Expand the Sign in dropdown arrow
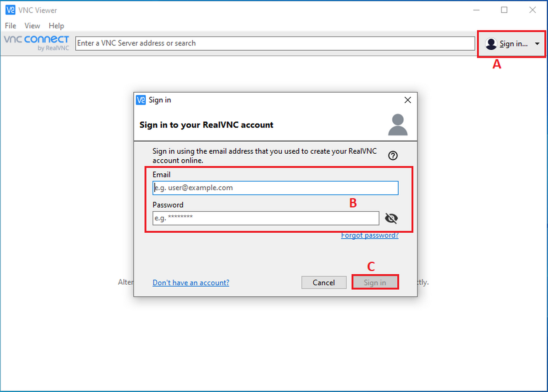The image size is (548, 392). tap(537, 44)
